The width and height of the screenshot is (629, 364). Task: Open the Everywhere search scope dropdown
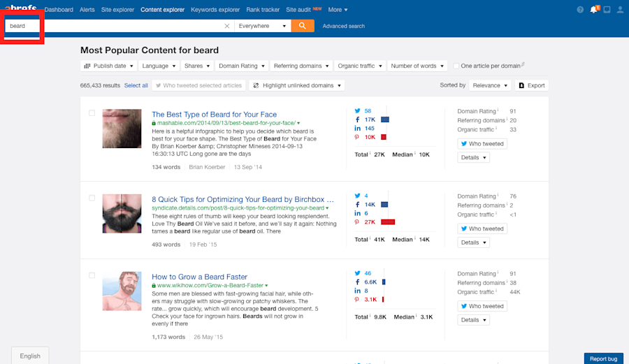(262, 26)
